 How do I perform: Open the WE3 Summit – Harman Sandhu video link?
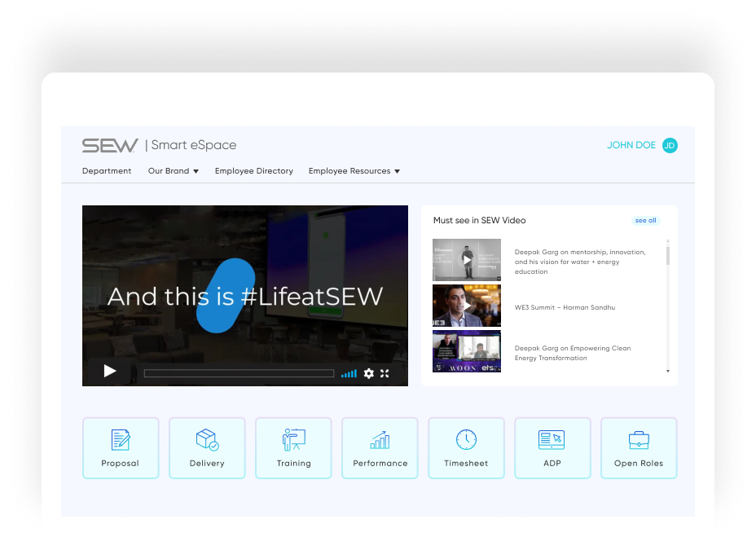point(565,307)
